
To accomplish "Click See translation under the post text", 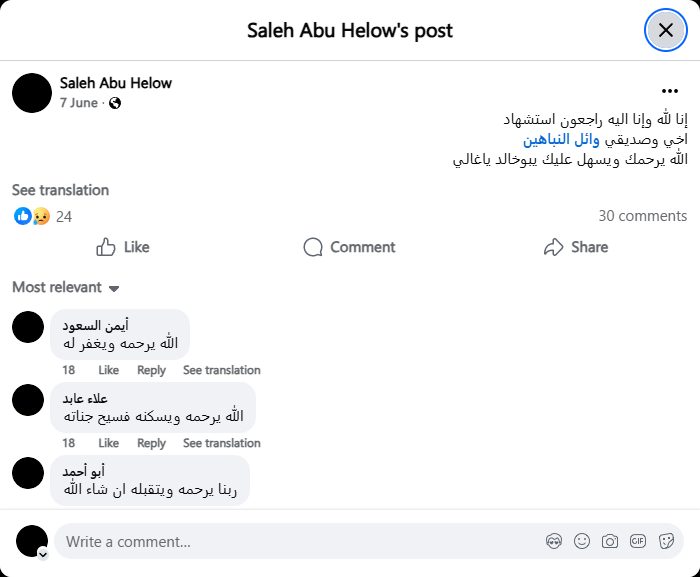I will [60, 190].
